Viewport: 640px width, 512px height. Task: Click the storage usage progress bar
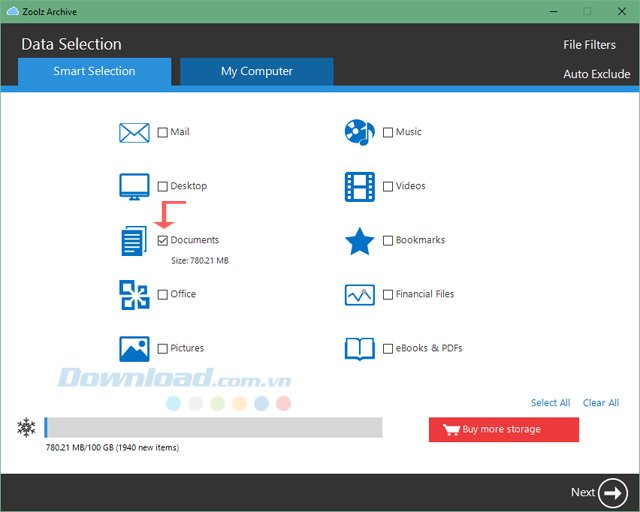213,428
